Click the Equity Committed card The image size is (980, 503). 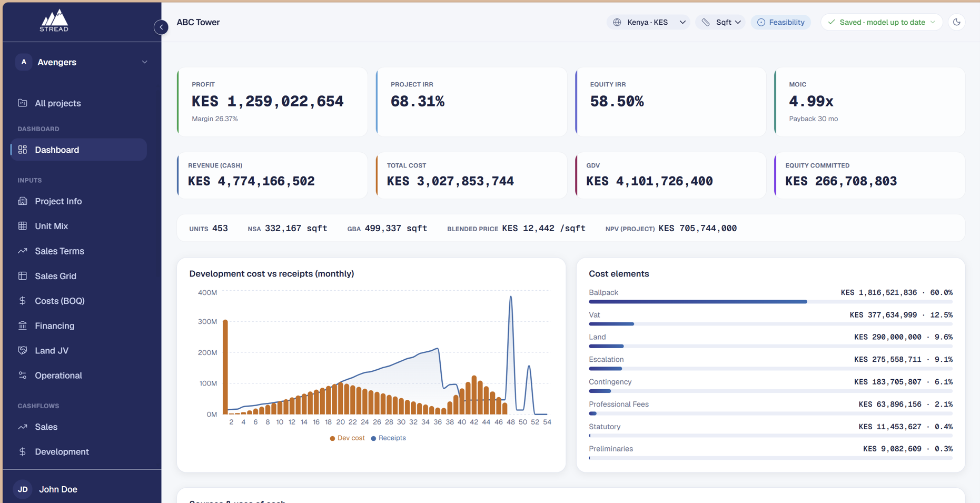coord(870,175)
